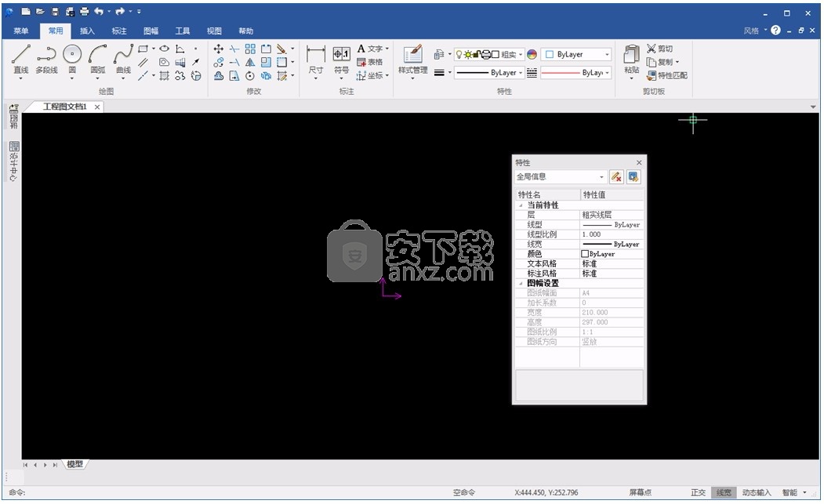
Task: Click the mirror tool in 修改 group
Action: (x=250, y=63)
